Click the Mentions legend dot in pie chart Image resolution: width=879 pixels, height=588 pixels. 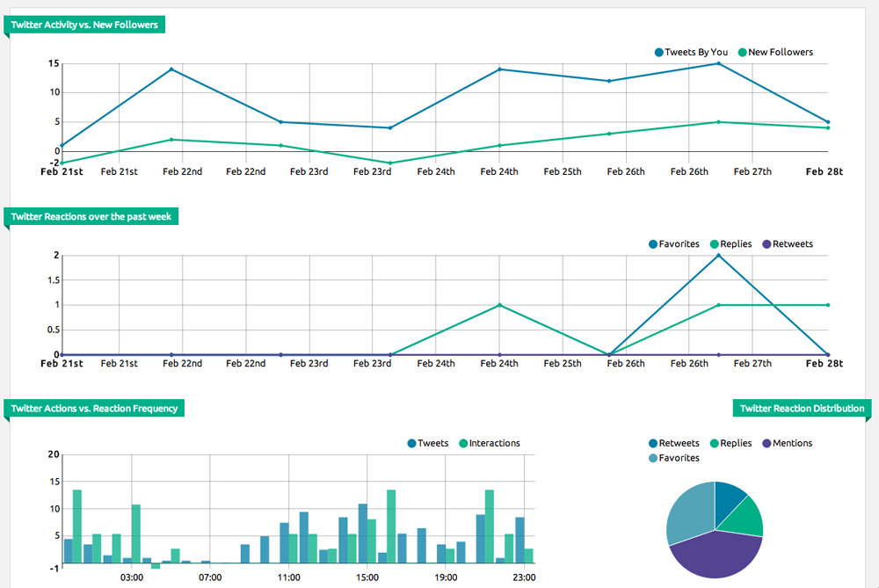[x=766, y=443]
